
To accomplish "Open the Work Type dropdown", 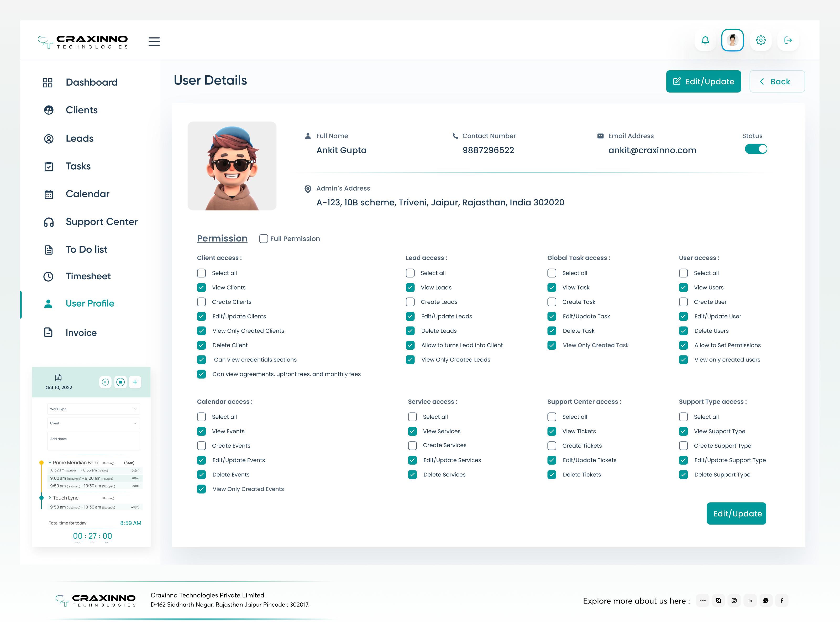I will coord(93,409).
